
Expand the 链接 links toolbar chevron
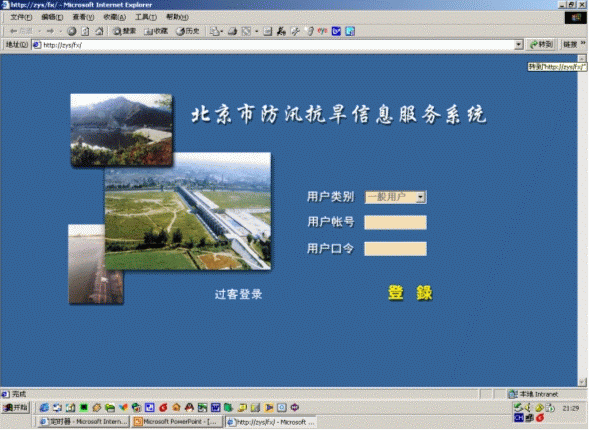point(583,44)
